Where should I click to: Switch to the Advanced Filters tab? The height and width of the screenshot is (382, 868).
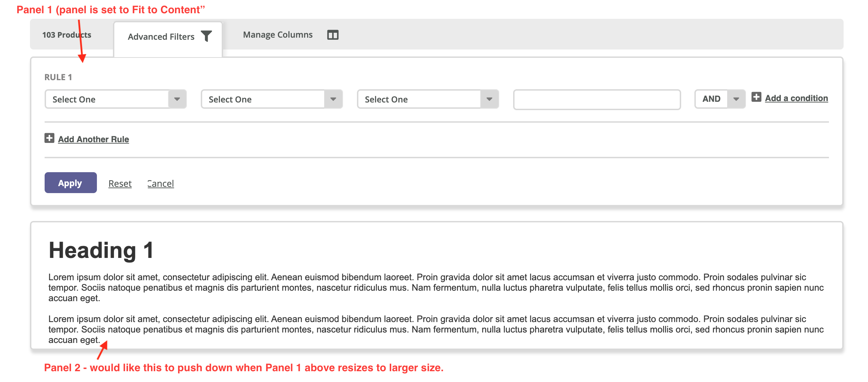[161, 37]
